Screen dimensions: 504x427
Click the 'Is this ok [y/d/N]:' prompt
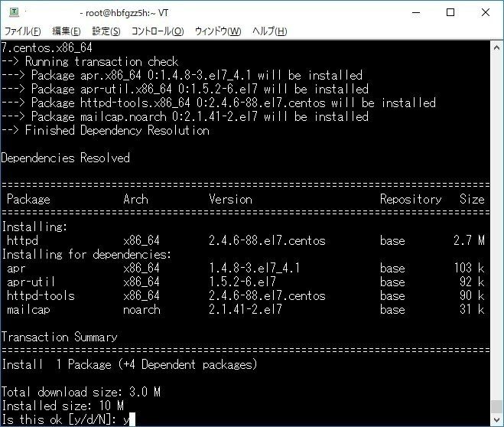tap(59, 419)
